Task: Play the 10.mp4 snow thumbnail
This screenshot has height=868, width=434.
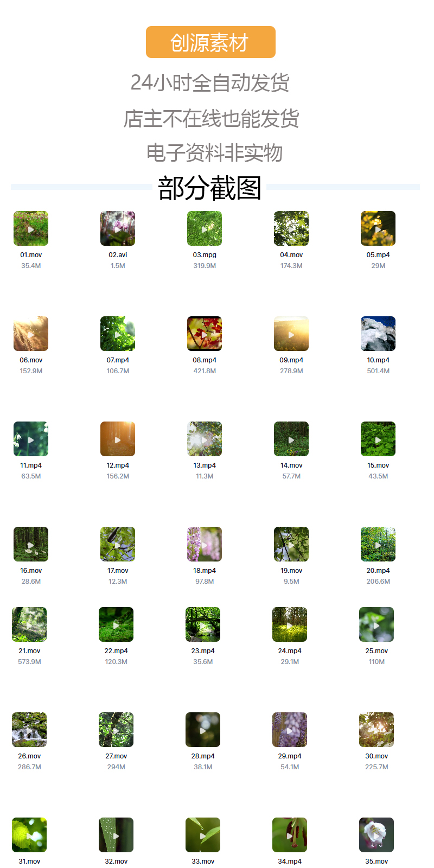Action: click(x=378, y=334)
